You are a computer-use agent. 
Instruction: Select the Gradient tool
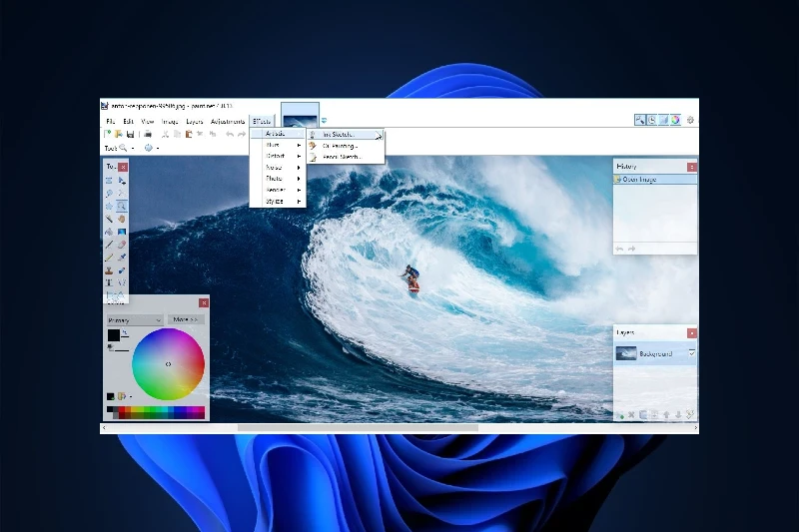(x=121, y=232)
